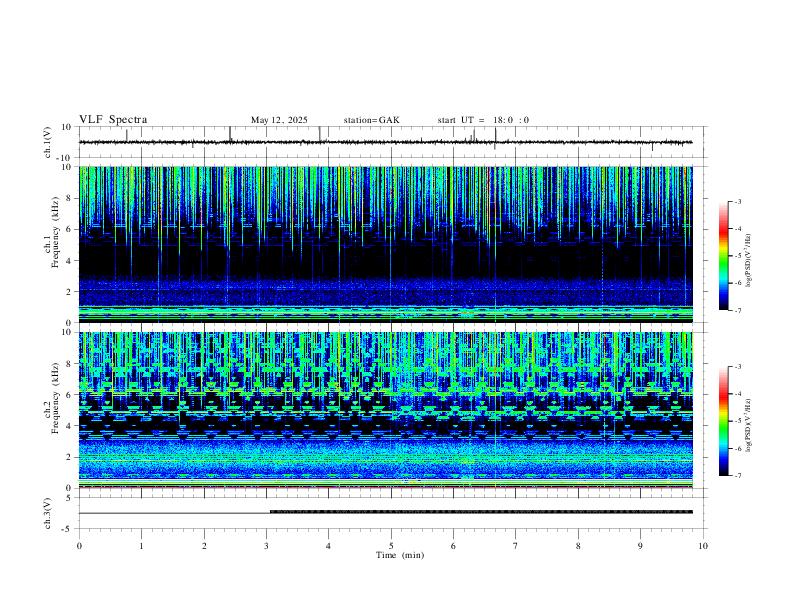
Task: Click time axis tick label "2"
Action: point(204,546)
